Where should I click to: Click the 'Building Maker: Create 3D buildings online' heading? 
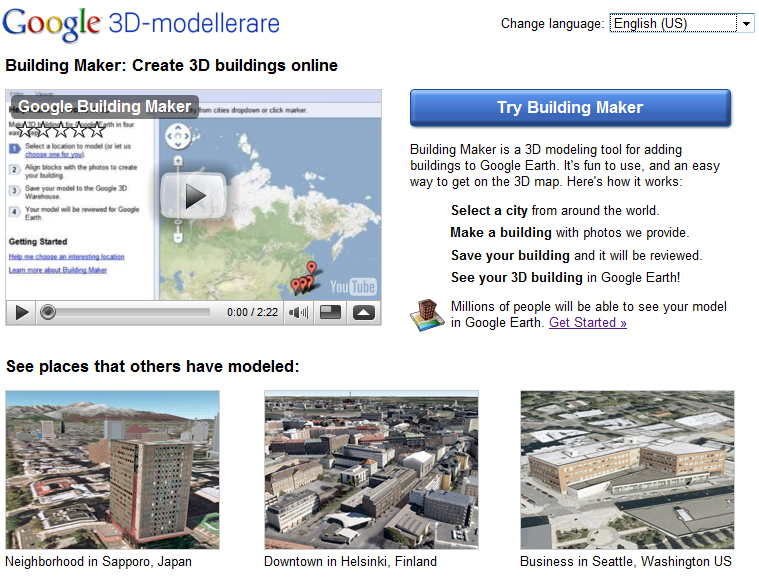(171, 65)
